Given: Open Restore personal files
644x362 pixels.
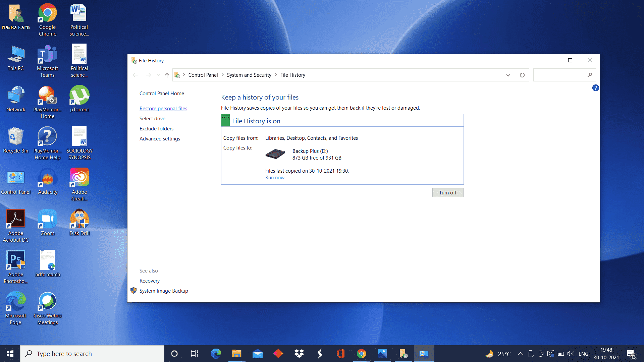Looking at the screenshot, I should (x=163, y=108).
